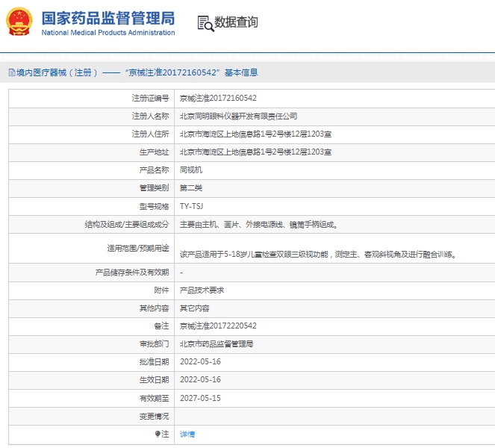This screenshot has height=448, width=495.
Task: Click registration number value 京械注准20172160542
Action: 218,98
